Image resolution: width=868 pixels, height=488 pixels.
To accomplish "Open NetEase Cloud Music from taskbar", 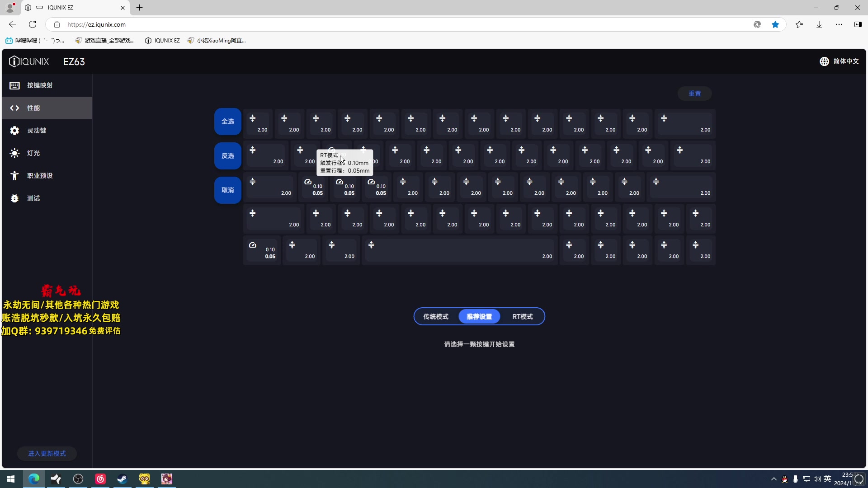I will 100,479.
